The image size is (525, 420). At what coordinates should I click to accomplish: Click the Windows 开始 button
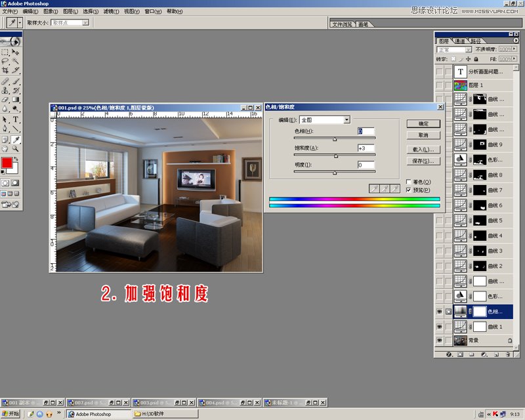pos(10,414)
